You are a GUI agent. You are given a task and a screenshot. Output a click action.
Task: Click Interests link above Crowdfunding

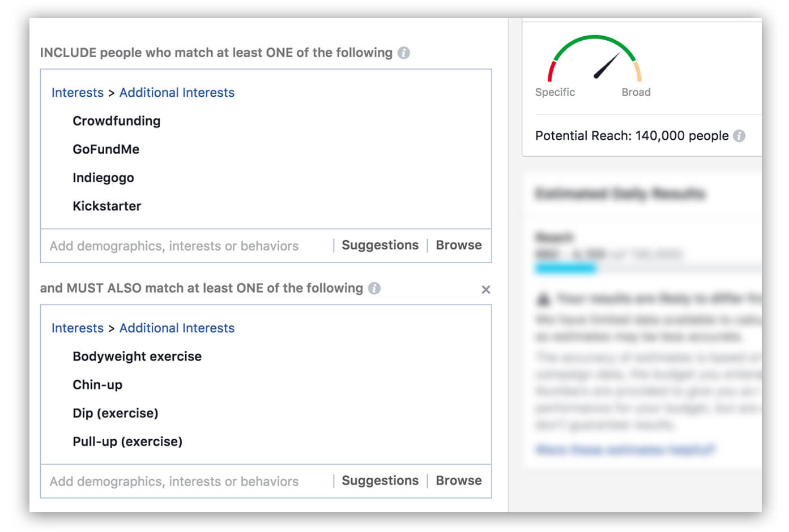pos(78,93)
